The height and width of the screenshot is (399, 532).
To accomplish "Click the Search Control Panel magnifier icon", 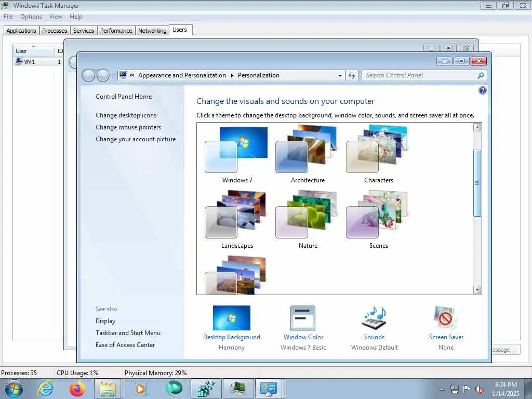I will (x=481, y=75).
